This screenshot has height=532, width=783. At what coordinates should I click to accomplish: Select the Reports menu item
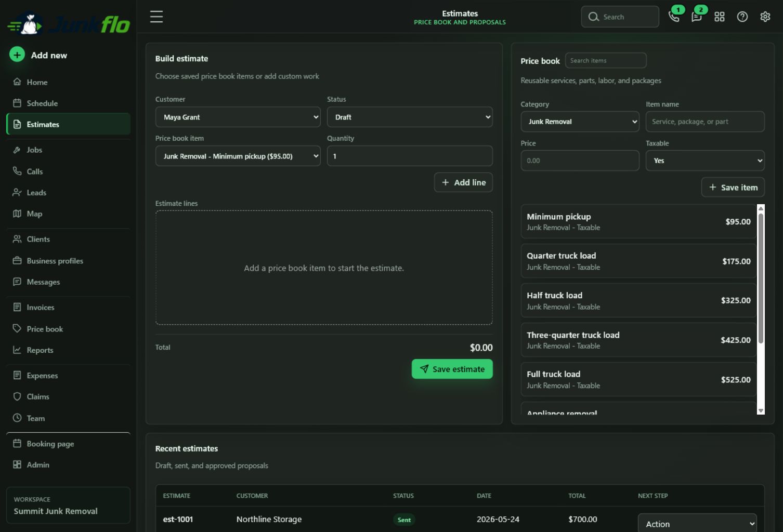click(x=68, y=350)
